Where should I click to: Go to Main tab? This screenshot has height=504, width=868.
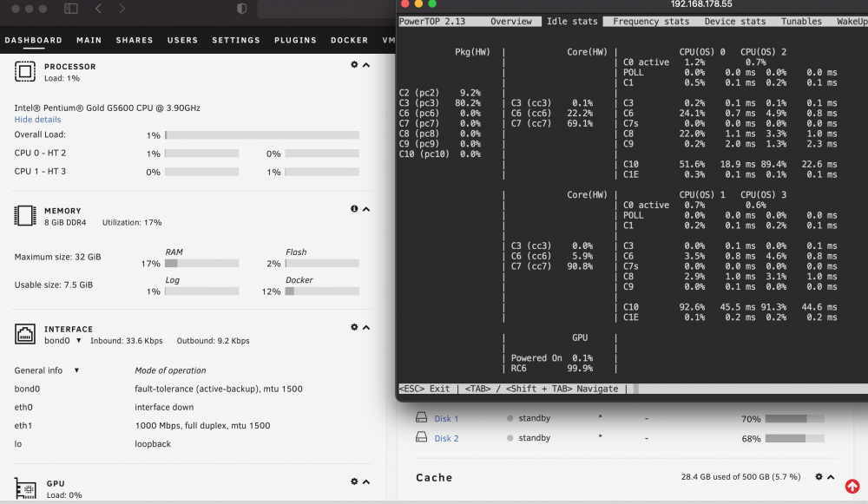click(89, 41)
